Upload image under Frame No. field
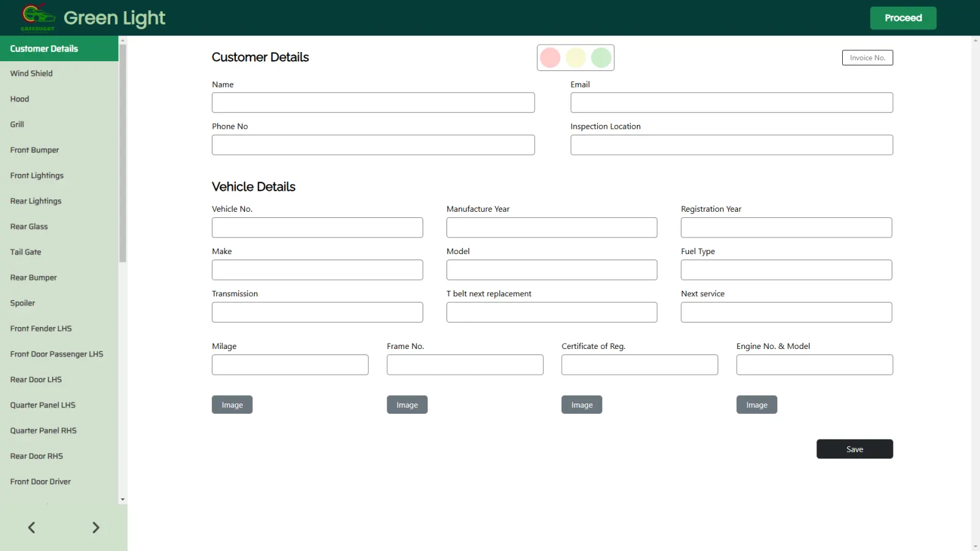 tap(407, 405)
